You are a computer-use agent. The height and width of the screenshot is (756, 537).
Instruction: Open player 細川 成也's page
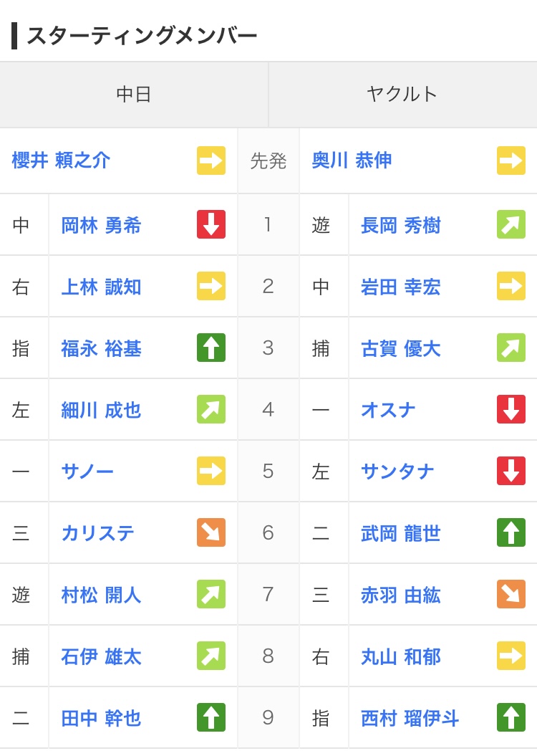(101, 411)
